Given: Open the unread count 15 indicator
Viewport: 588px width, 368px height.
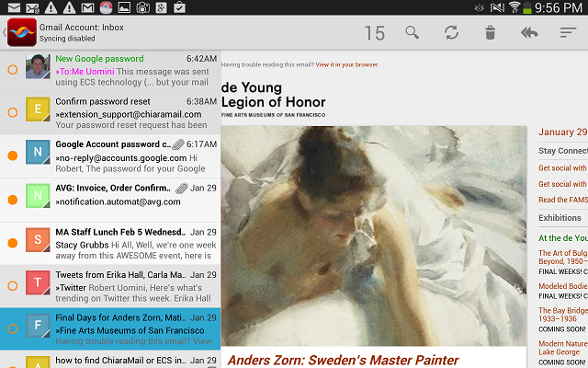Looking at the screenshot, I should coord(375,33).
